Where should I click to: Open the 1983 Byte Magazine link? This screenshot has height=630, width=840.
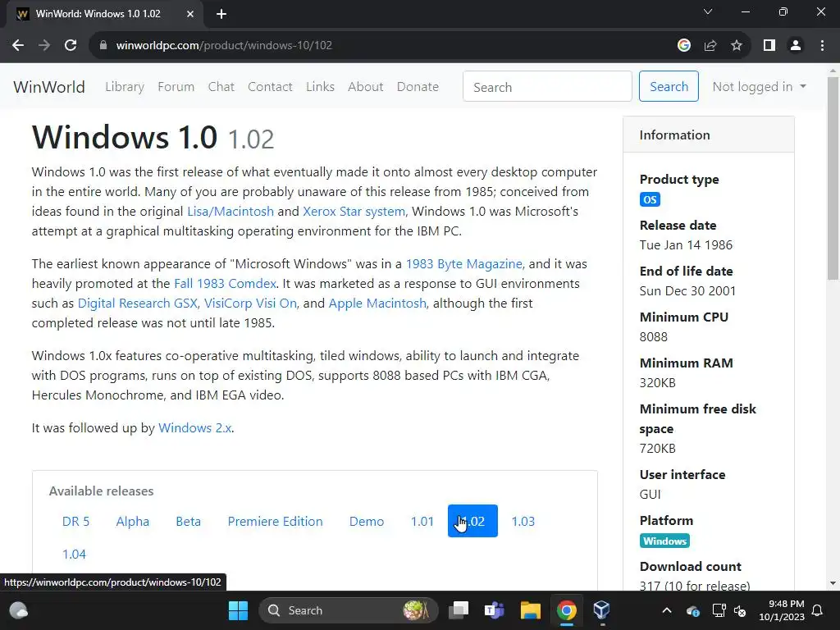click(x=464, y=264)
